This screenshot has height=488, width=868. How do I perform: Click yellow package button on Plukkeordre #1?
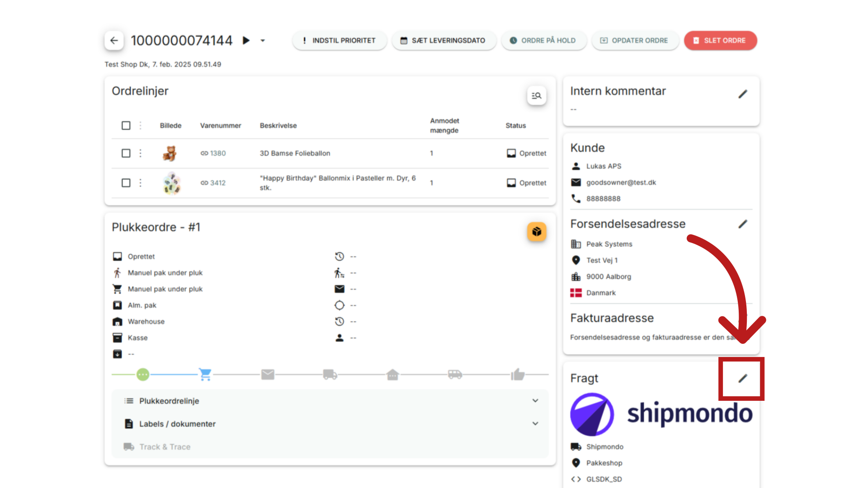537,231
